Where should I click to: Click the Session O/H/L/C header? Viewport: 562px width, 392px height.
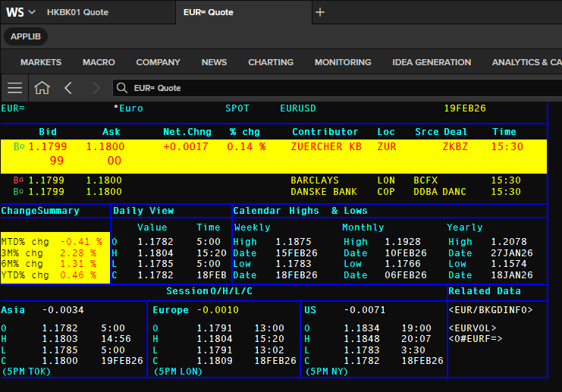coord(209,291)
